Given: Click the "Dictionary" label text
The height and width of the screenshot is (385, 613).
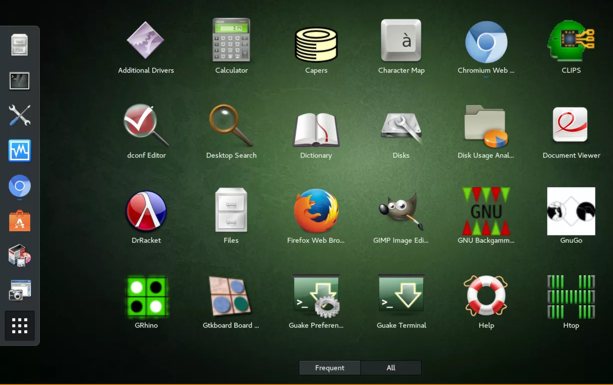Looking at the screenshot, I should pyautogui.click(x=316, y=156).
